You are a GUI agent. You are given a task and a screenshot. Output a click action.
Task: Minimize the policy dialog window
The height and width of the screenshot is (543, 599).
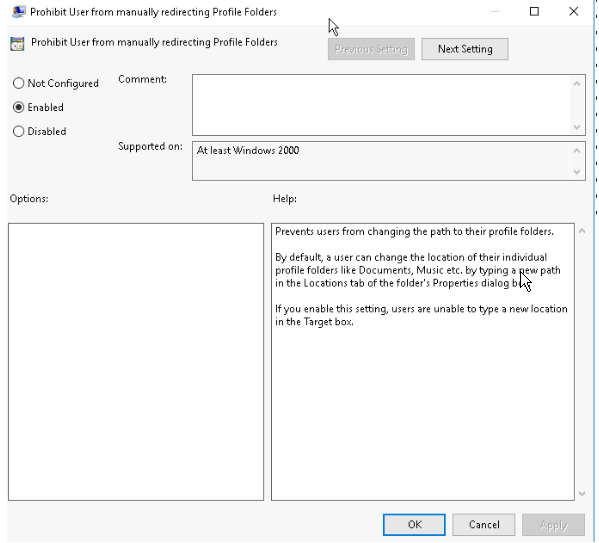pos(495,11)
